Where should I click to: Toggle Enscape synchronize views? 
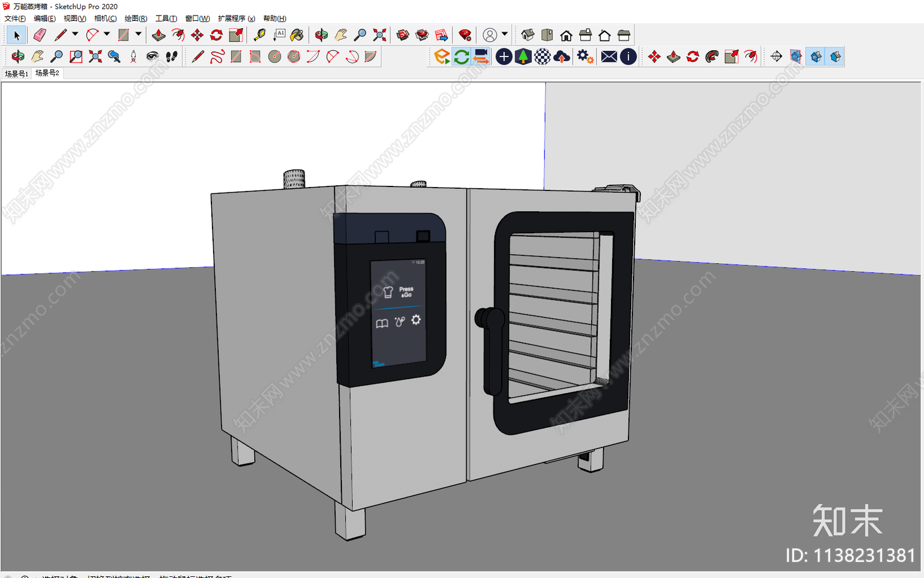coord(480,57)
